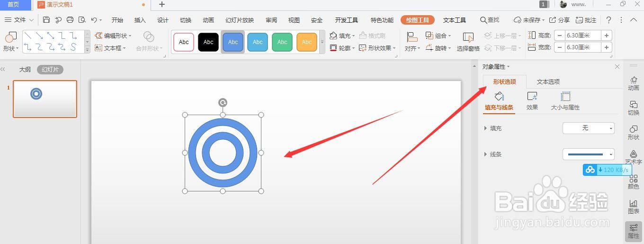
Task: Click the 高度 height input field
Action: [x=583, y=35]
